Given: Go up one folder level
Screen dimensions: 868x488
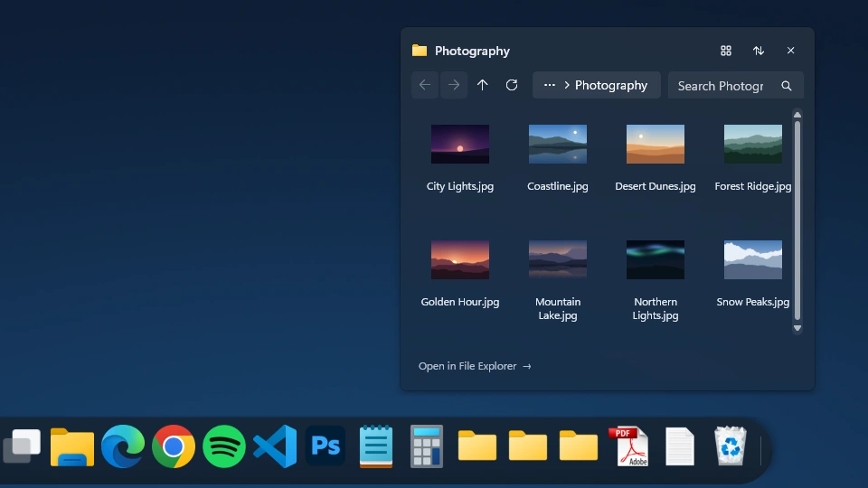Looking at the screenshot, I should point(483,85).
